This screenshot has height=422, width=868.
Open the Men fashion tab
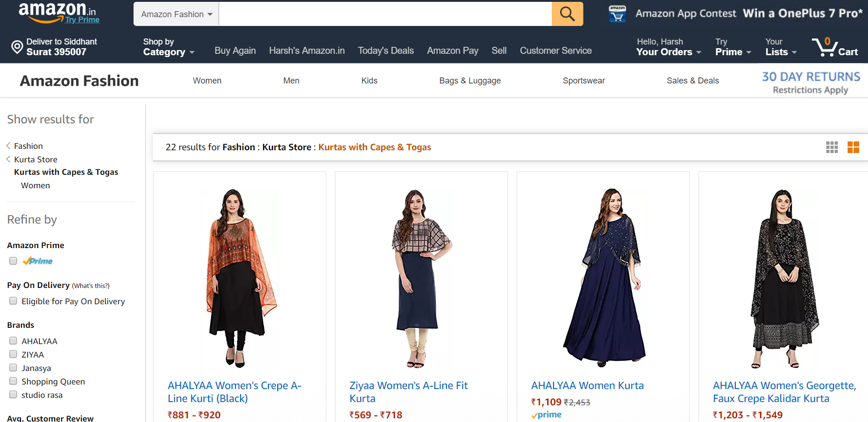pos(291,81)
